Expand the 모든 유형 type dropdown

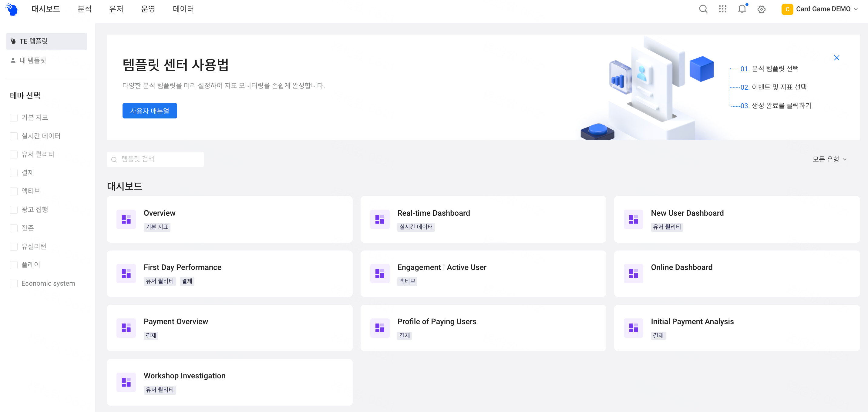829,159
